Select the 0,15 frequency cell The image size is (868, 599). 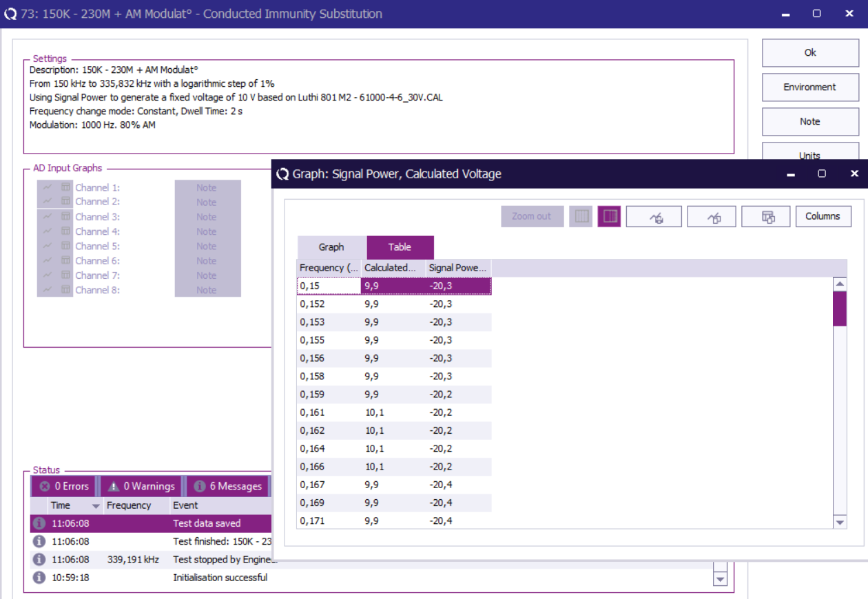click(x=329, y=286)
